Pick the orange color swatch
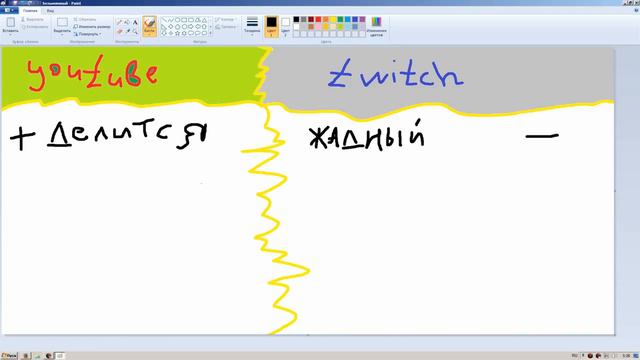The image size is (640, 360). click(x=326, y=19)
